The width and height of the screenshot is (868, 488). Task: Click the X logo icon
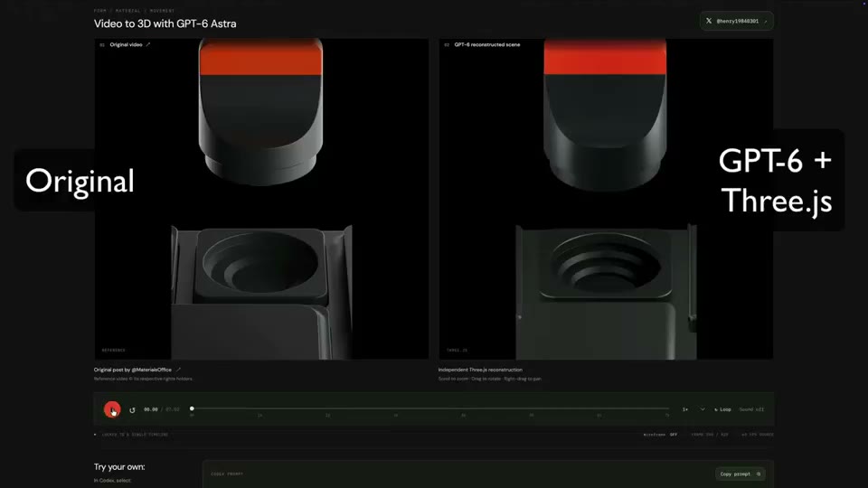709,21
